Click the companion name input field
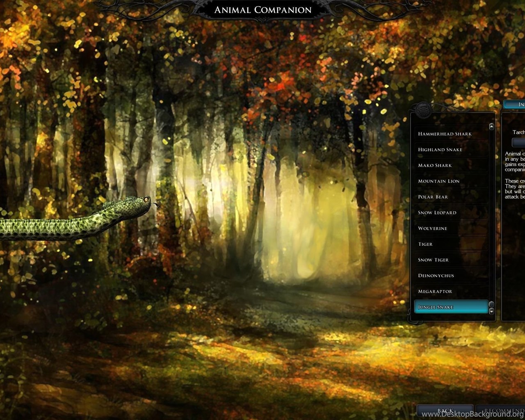The height and width of the screenshot is (420, 525). tap(518, 142)
